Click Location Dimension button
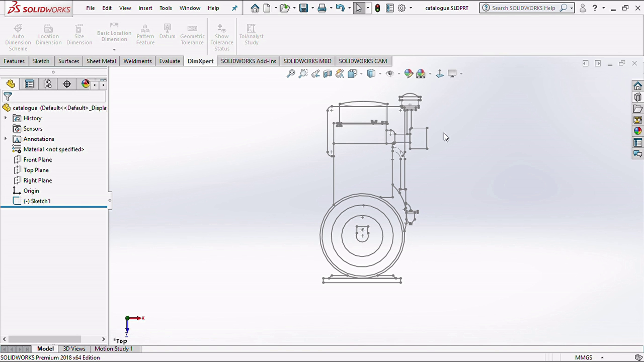Screen dimensions: 644x362 point(49,34)
